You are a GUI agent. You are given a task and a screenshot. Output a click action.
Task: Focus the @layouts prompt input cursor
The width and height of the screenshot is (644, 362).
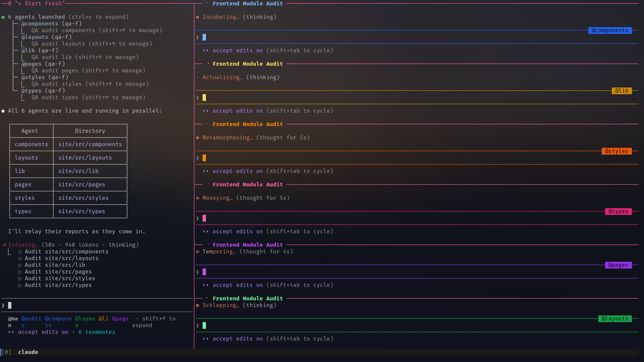coord(204,325)
